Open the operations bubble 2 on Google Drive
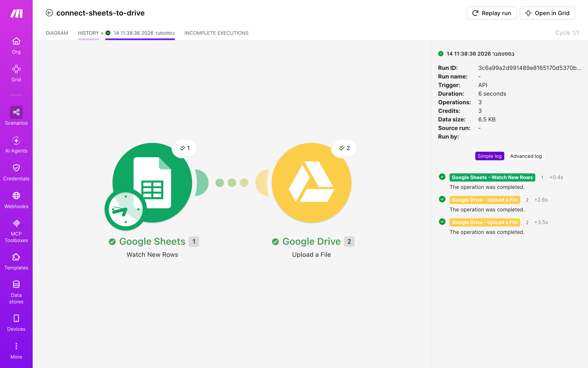Screen dimensions: 588x368 tap(344, 148)
